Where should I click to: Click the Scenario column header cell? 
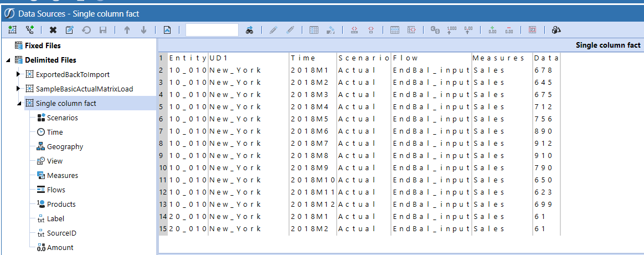[x=363, y=58]
